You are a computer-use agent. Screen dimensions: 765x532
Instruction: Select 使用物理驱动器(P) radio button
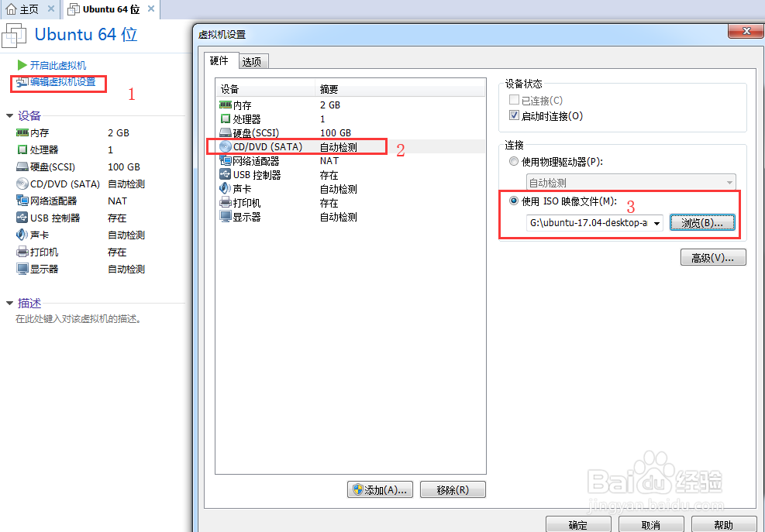point(513,161)
